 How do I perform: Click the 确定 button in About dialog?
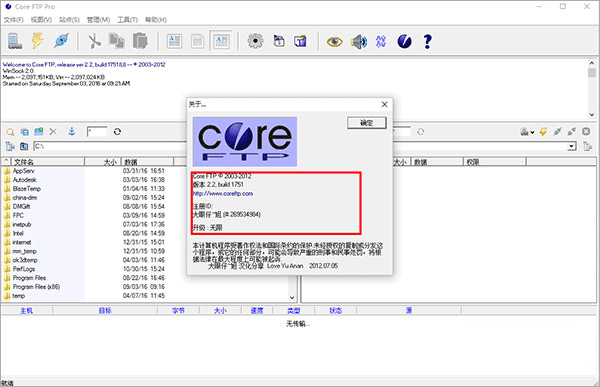(367, 123)
